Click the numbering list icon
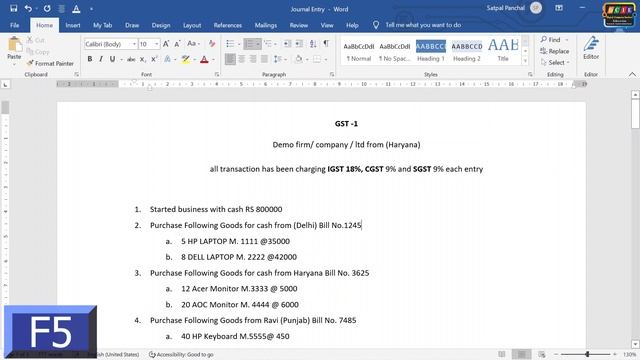Image resolution: width=640 pixels, height=360 pixels. [x=249, y=44]
